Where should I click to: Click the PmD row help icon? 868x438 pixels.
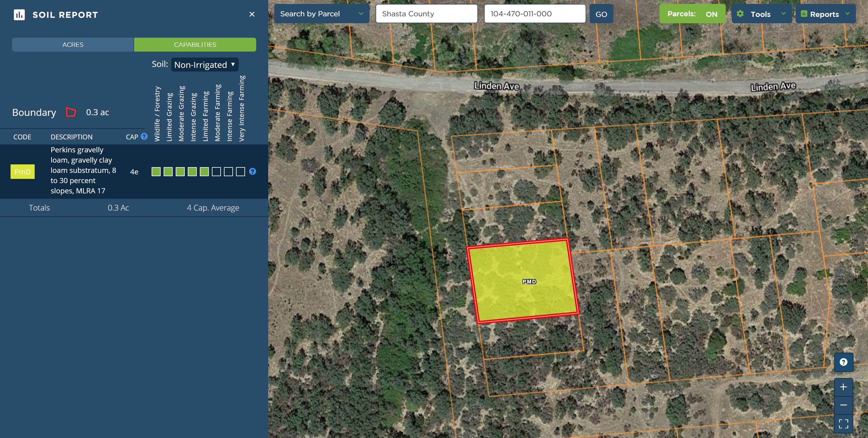pyautogui.click(x=252, y=172)
